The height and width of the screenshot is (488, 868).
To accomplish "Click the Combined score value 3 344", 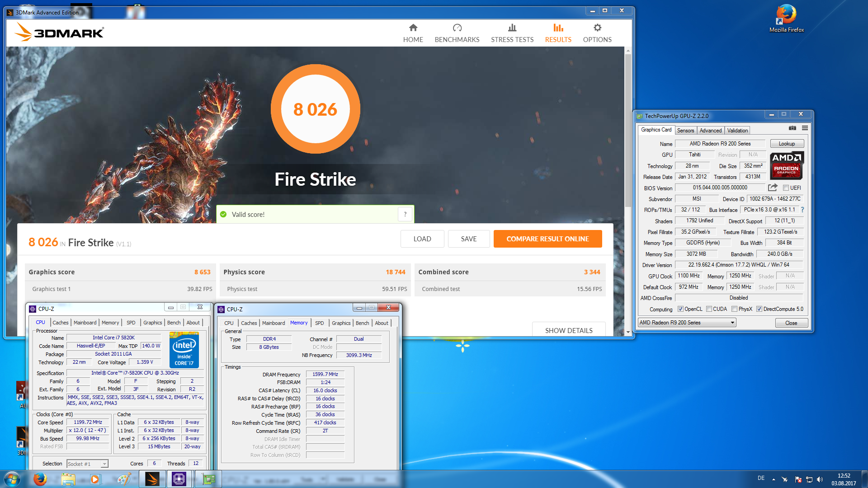I will pyautogui.click(x=592, y=272).
